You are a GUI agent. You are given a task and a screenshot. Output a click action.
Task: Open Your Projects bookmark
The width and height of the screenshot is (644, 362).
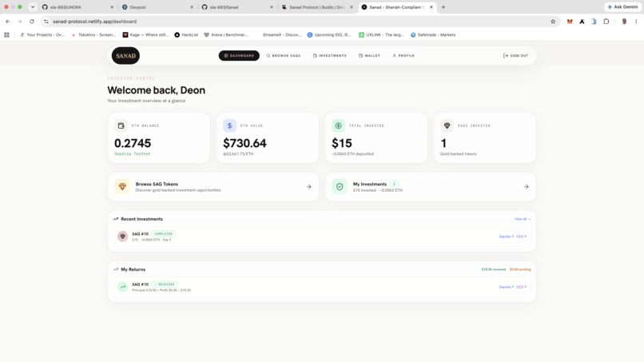pos(42,35)
